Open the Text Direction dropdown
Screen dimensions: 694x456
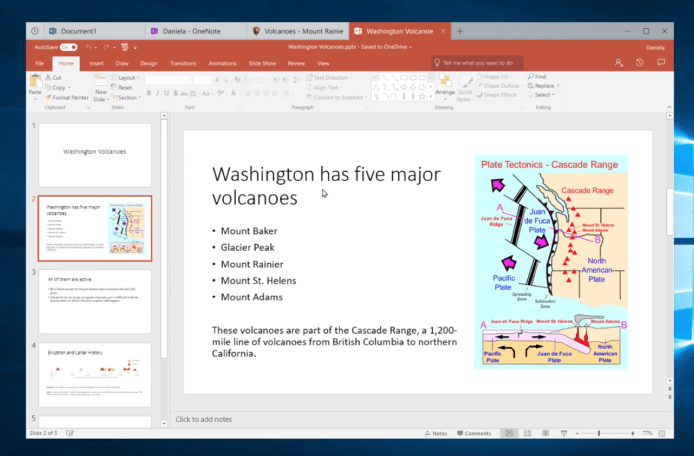329,77
